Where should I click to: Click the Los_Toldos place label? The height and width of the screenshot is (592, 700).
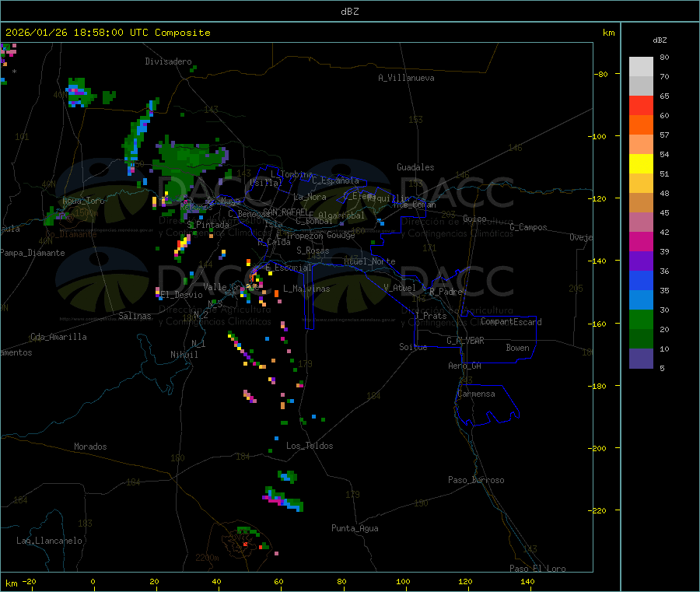pyautogui.click(x=310, y=446)
